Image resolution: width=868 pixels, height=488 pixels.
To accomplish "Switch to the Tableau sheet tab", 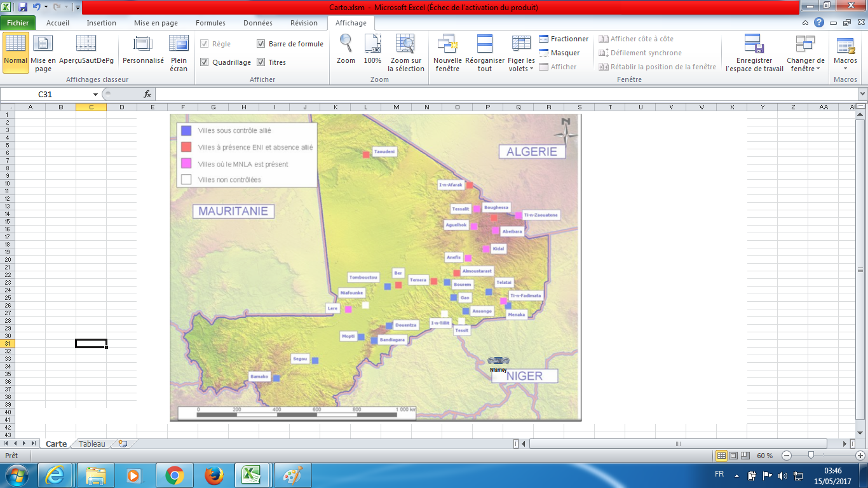I will click(92, 444).
